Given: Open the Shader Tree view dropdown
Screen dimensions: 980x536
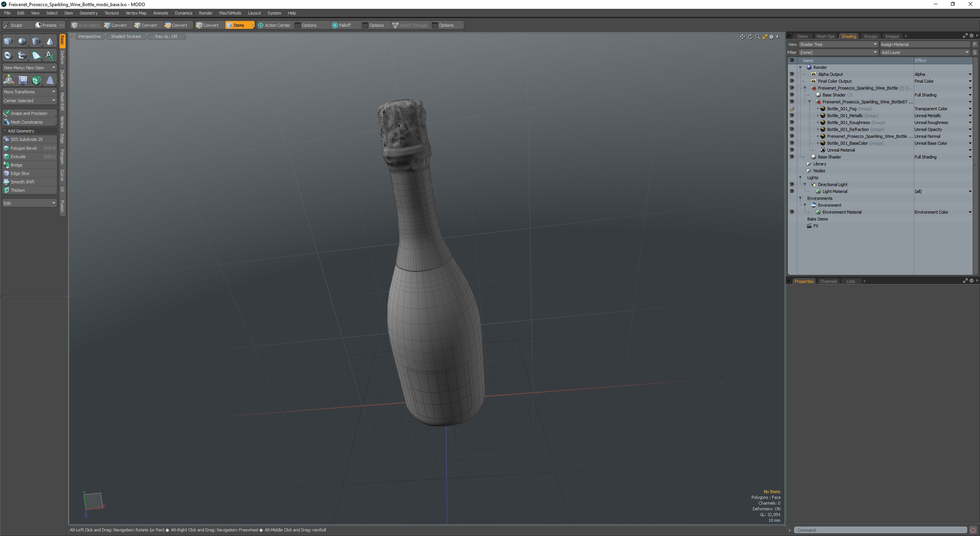Looking at the screenshot, I should pyautogui.click(x=838, y=44).
